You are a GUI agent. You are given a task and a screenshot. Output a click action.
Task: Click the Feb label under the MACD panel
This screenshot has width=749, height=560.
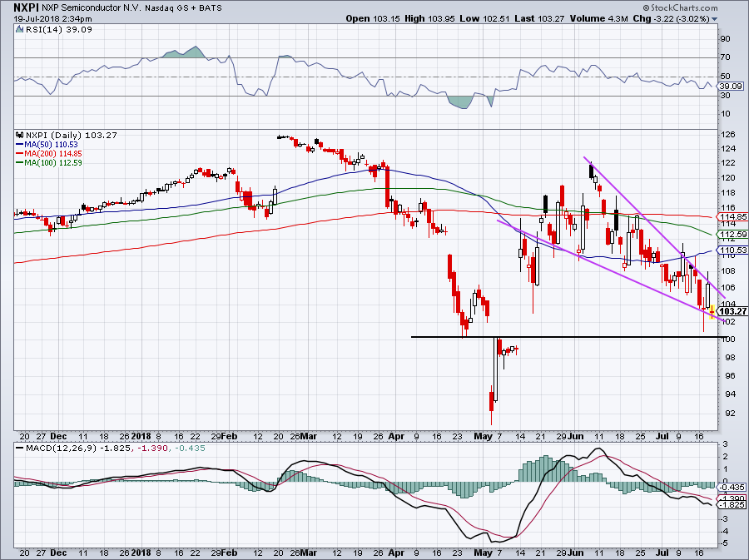pyautogui.click(x=230, y=553)
